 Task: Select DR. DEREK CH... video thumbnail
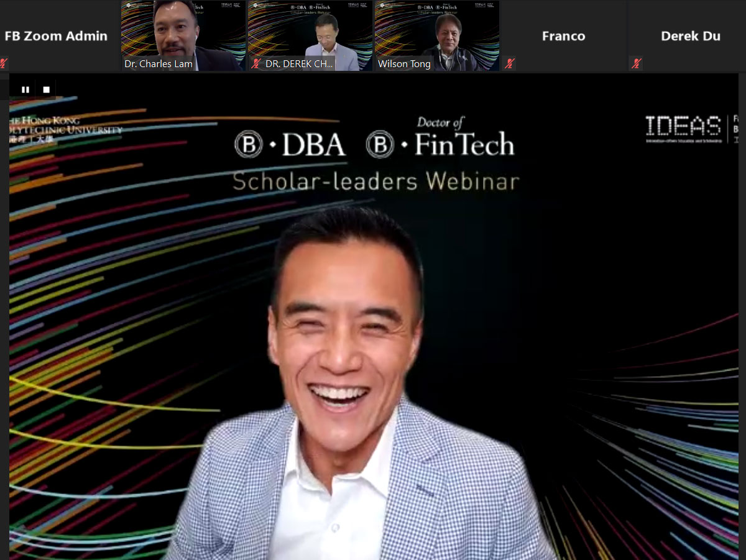[310, 31]
